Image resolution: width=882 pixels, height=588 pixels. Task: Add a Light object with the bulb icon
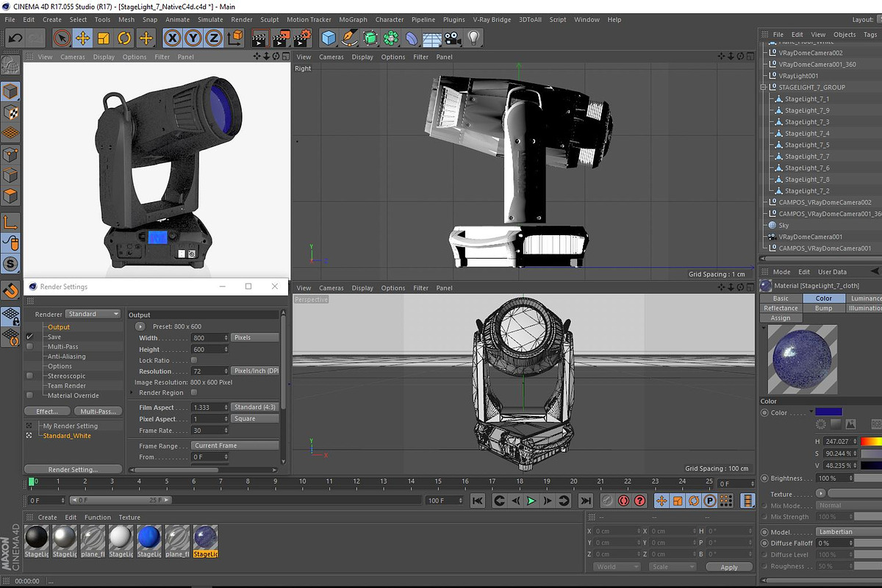click(x=474, y=37)
